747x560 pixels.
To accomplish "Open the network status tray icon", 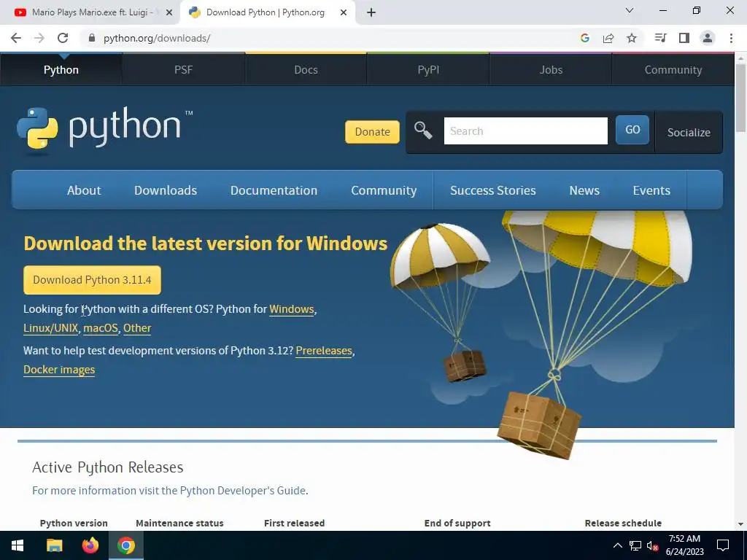I will click(635, 545).
